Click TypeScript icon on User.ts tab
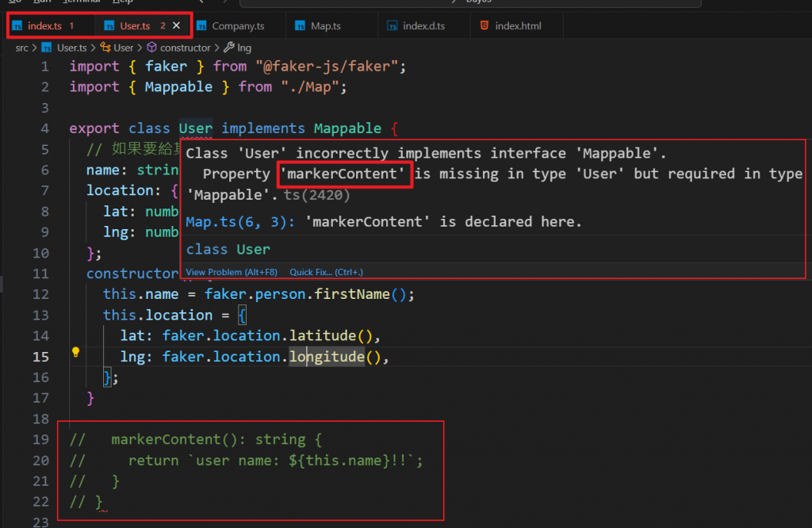This screenshot has width=812, height=528. (x=109, y=26)
